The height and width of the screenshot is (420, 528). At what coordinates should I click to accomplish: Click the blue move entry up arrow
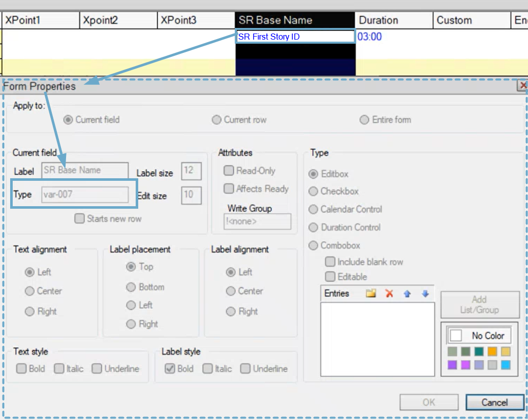(x=407, y=294)
